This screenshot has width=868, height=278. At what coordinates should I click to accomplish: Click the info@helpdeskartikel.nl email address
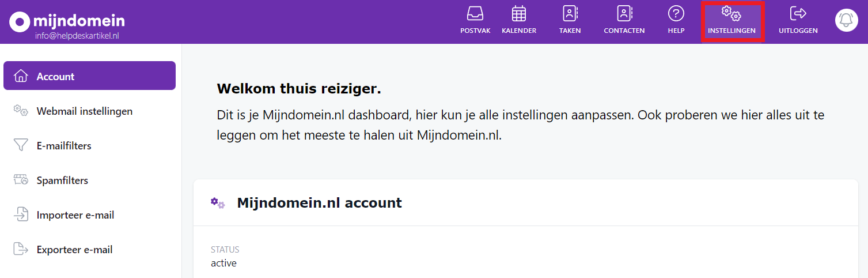(x=77, y=36)
